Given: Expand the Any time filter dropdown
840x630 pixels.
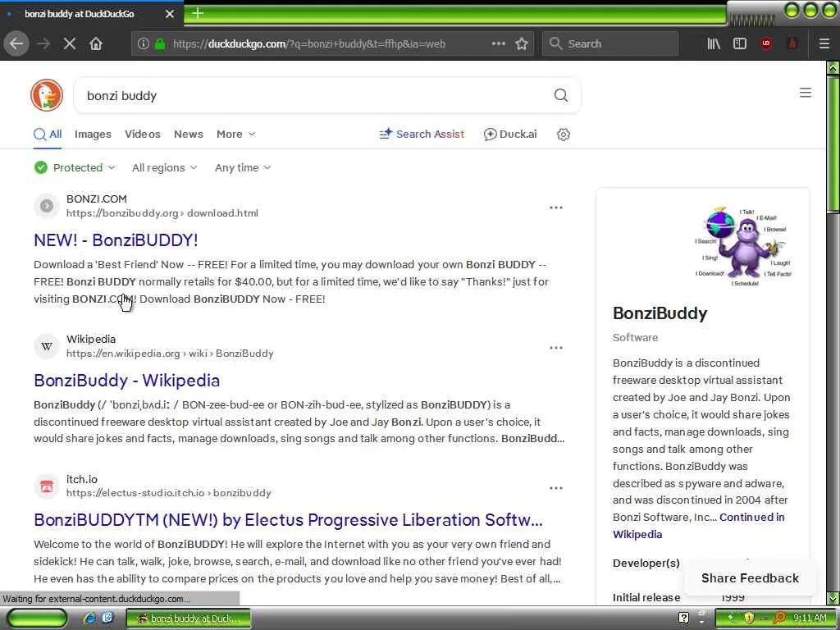Looking at the screenshot, I should click(243, 167).
